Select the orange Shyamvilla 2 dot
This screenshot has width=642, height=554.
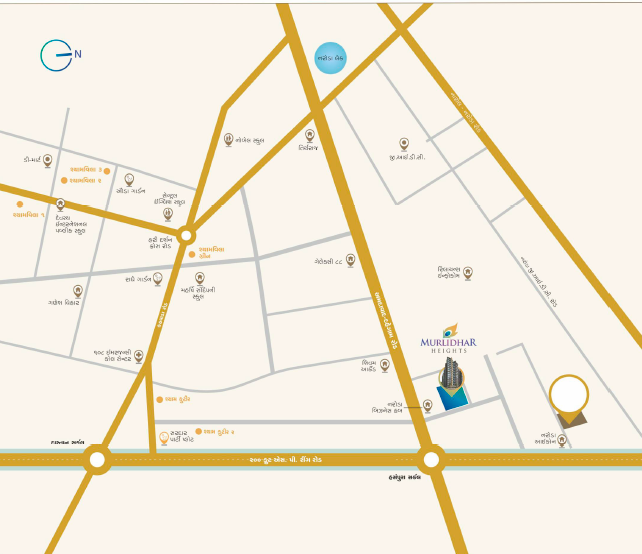pyautogui.click(x=64, y=180)
